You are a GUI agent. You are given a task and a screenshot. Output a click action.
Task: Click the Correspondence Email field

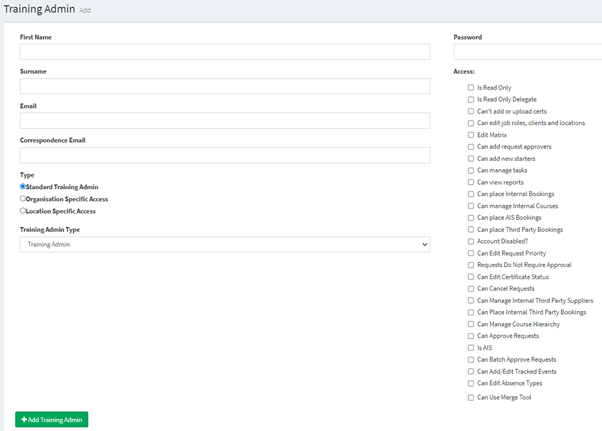(x=224, y=156)
